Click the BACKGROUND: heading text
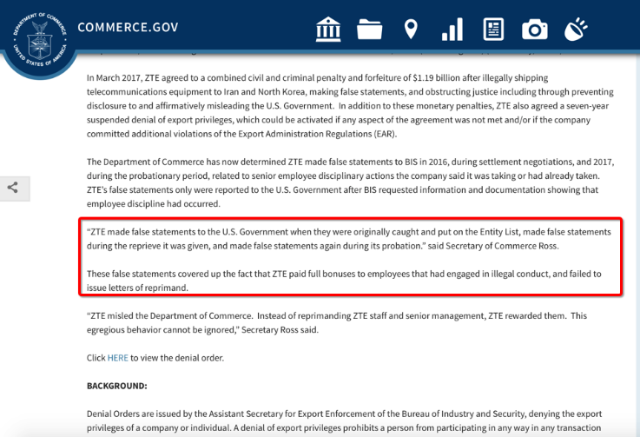The height and width of the screenshot is (437, 640). point(117,386)
